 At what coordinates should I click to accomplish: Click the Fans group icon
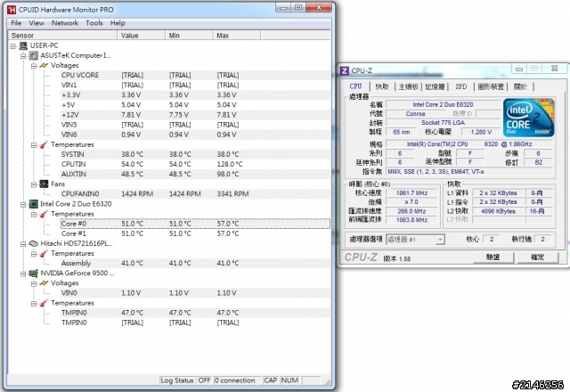[44, 184]
